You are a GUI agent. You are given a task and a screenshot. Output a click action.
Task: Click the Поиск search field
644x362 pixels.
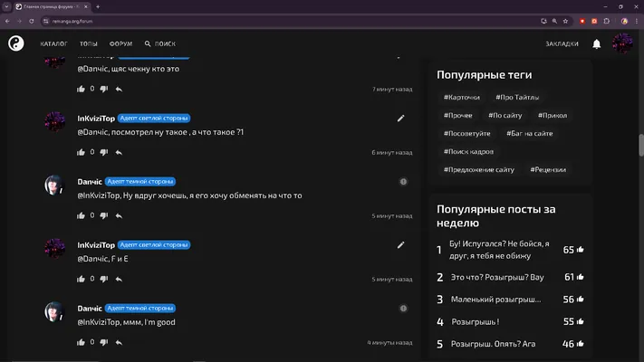(160, 43)
